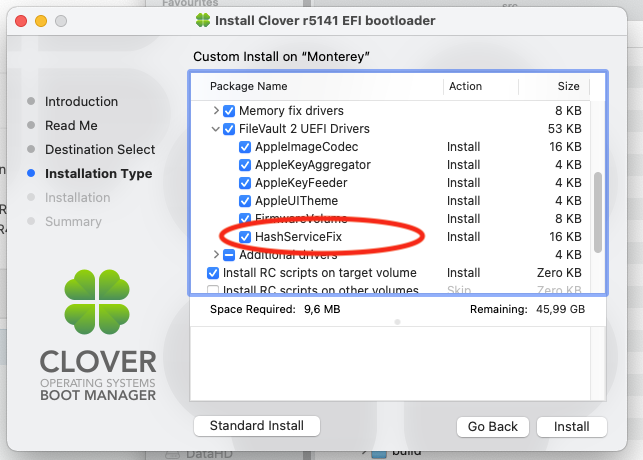Click the pane divider dot below Space Required
This screenshot has height=460, width=643.
click(x=397, y=322)
